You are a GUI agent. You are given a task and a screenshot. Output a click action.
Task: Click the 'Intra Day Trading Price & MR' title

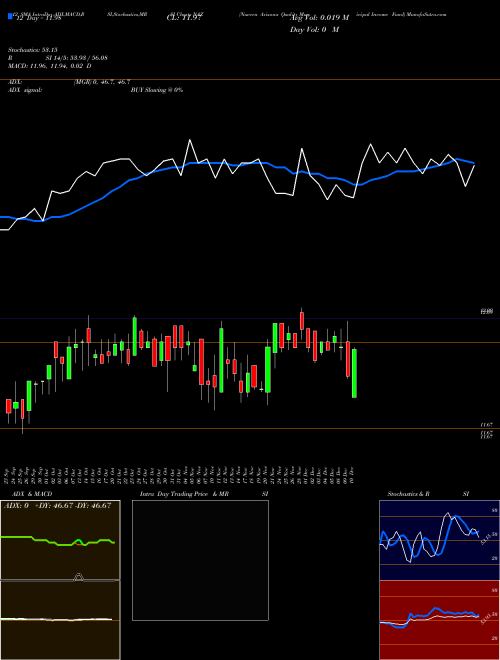(x=184, y=494)
